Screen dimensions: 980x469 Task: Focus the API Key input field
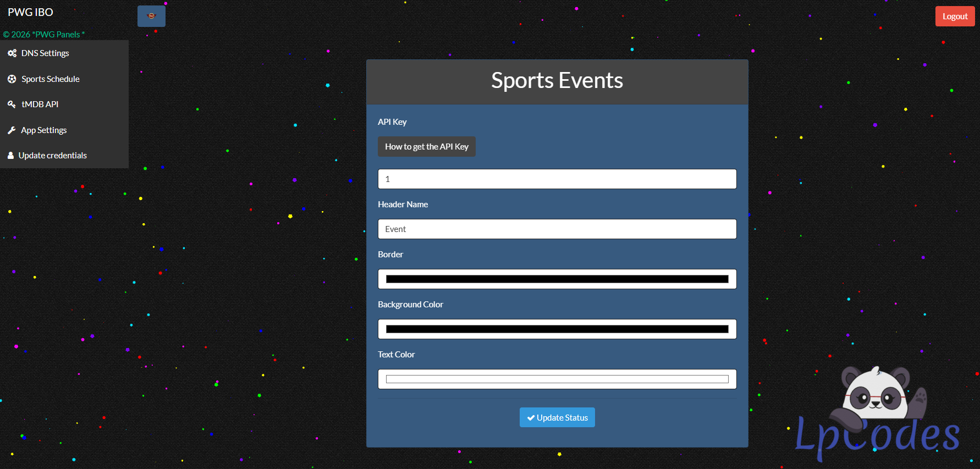tap(557, 179)
